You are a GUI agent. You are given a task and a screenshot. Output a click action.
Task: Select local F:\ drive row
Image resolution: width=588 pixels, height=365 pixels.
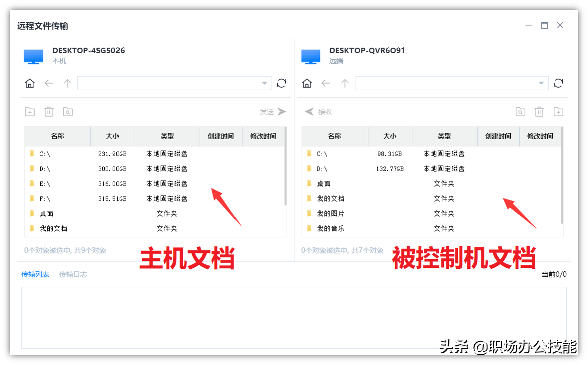[x=154, y=199]
